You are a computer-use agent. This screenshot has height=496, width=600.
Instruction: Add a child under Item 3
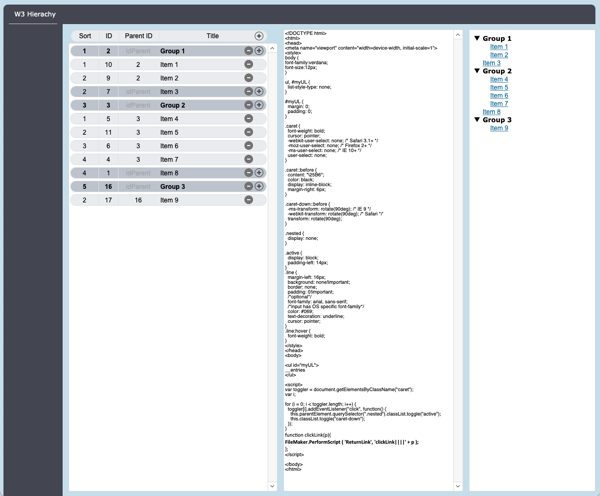click(x=259, y=91)
